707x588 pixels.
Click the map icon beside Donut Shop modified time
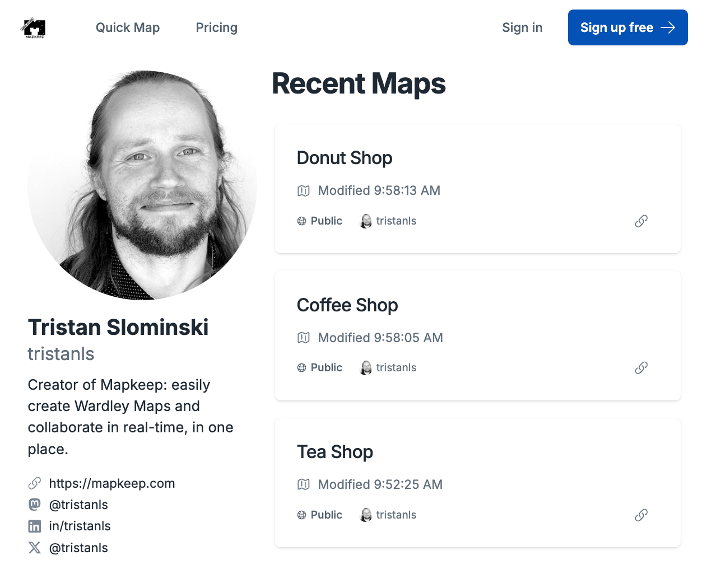pyautogui.click(x=304, y=191)
